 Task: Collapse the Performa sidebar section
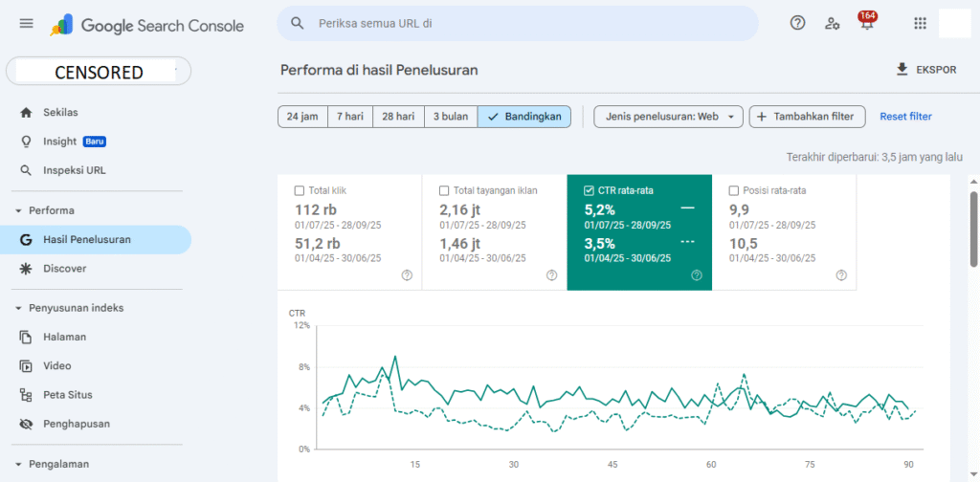coord(18,210)
